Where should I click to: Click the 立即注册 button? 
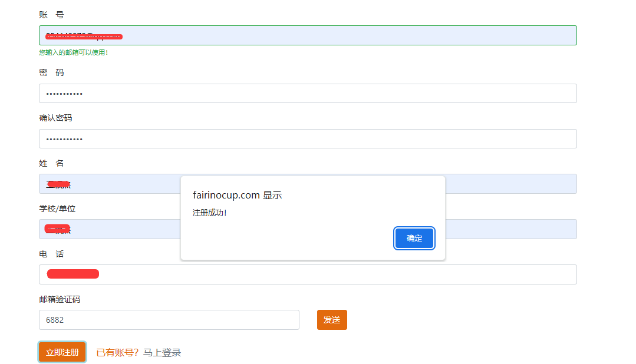coord(62,352)
